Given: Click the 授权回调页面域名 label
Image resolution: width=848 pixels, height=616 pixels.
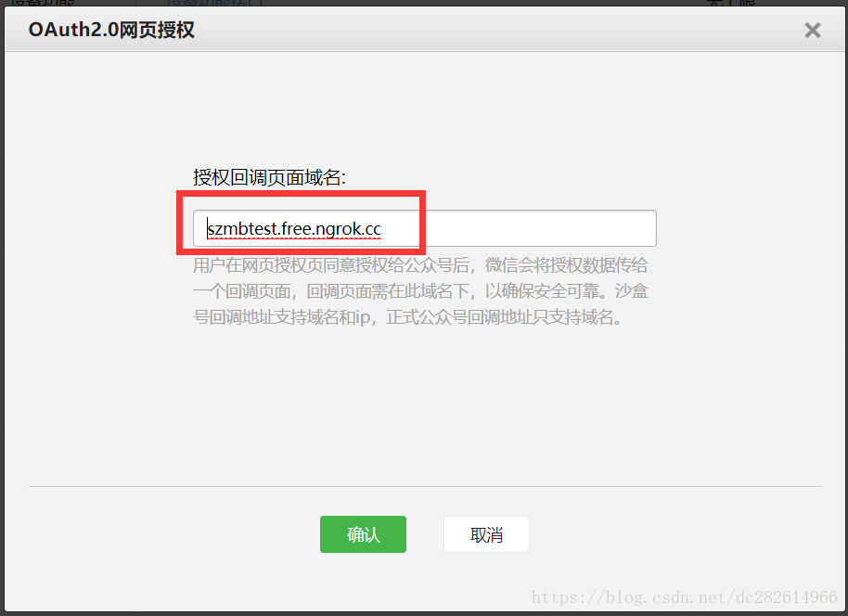Looking at the screenshot, I should click(x=269, y=177).
